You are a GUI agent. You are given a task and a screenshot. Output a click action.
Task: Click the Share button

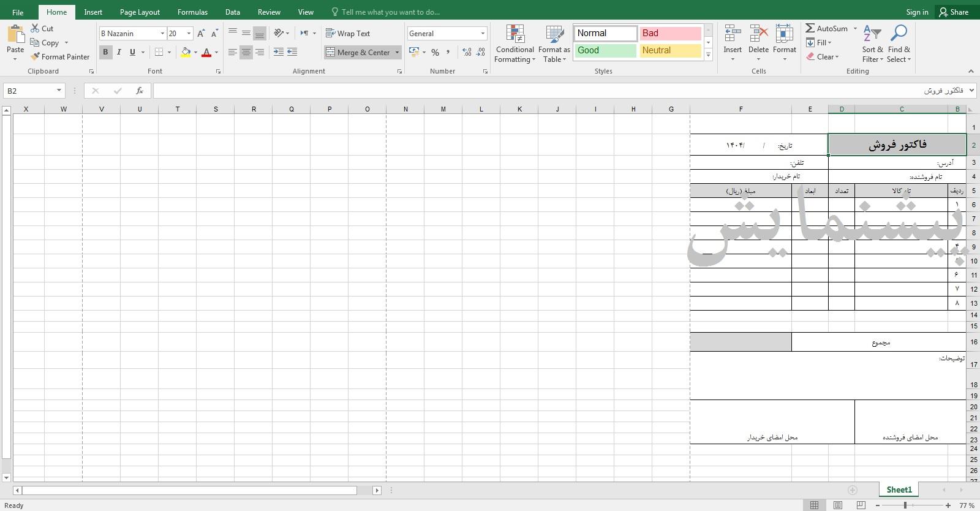[954, 12]
